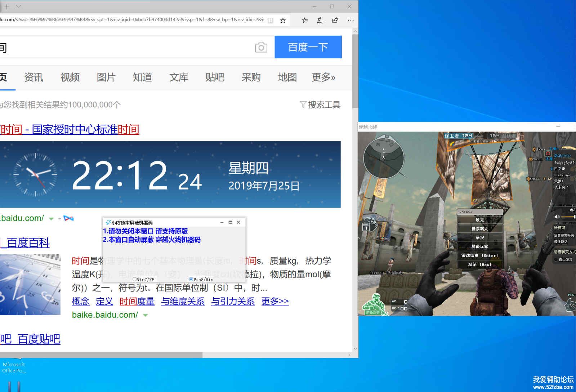Open new tab with plus icon
The height and width of the screenshot is (392, 576).
(x=7, y=6)
